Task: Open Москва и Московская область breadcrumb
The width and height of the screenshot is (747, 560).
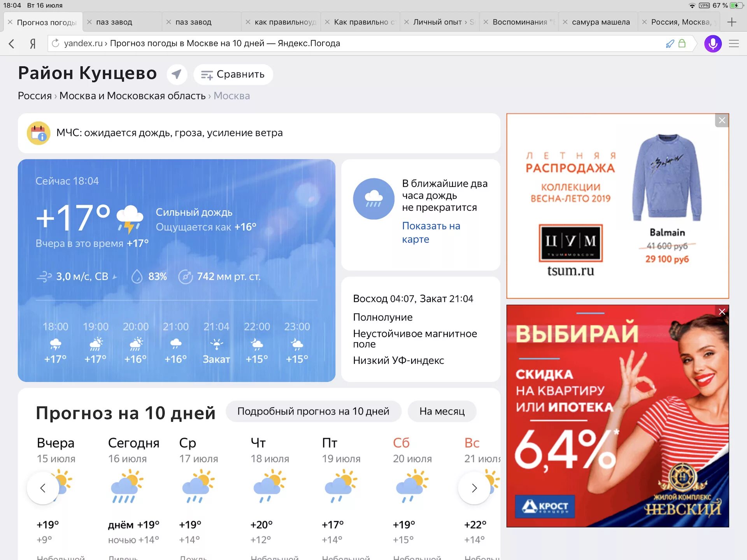Action: 132,96
